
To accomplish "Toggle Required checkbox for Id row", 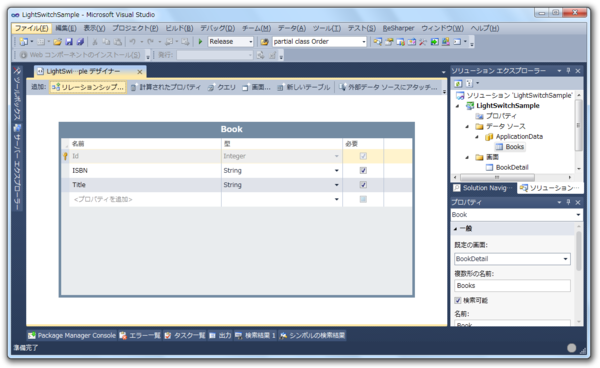I will [x=363, y=156].
